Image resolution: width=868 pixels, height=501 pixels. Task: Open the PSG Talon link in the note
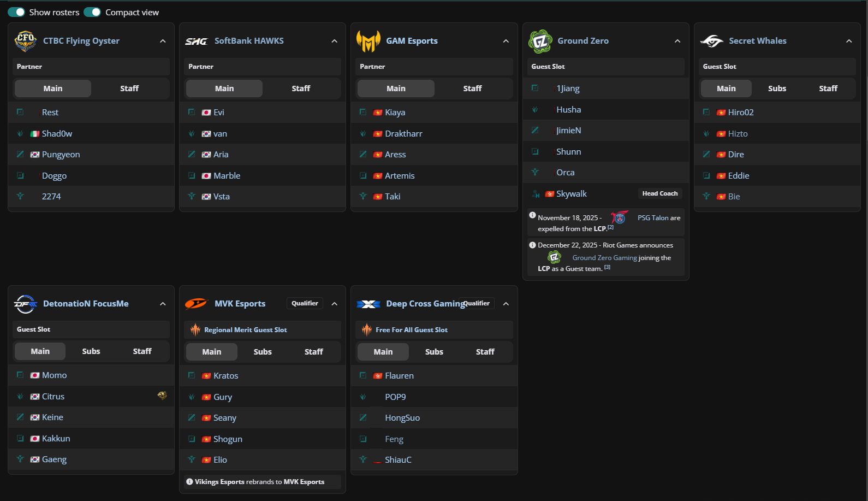click(653, 218)
